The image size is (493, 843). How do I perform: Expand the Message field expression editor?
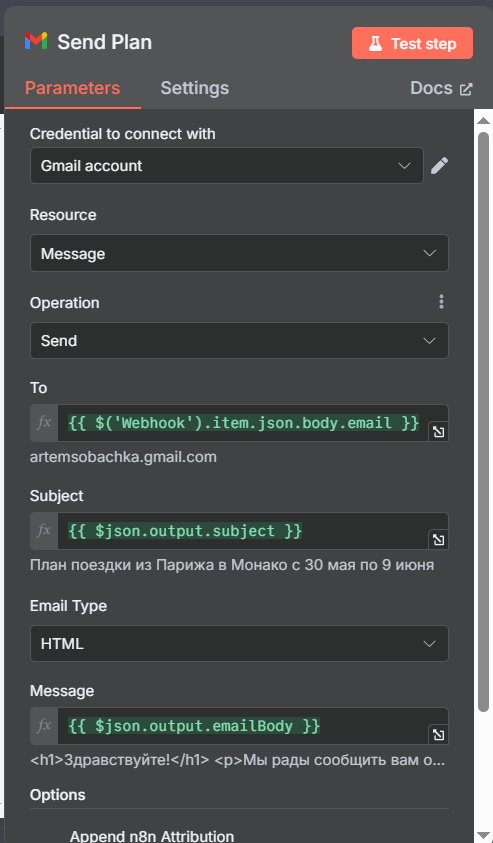point(439,735)
